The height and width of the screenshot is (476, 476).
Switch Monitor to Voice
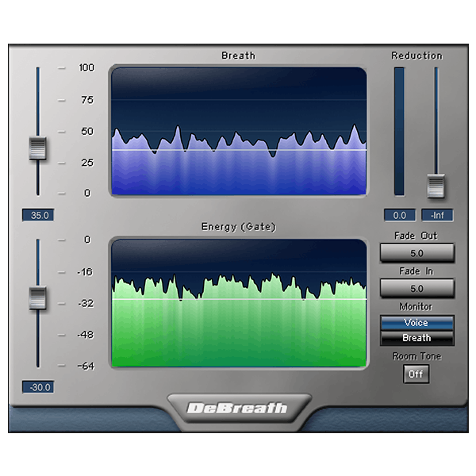[416, 323]
